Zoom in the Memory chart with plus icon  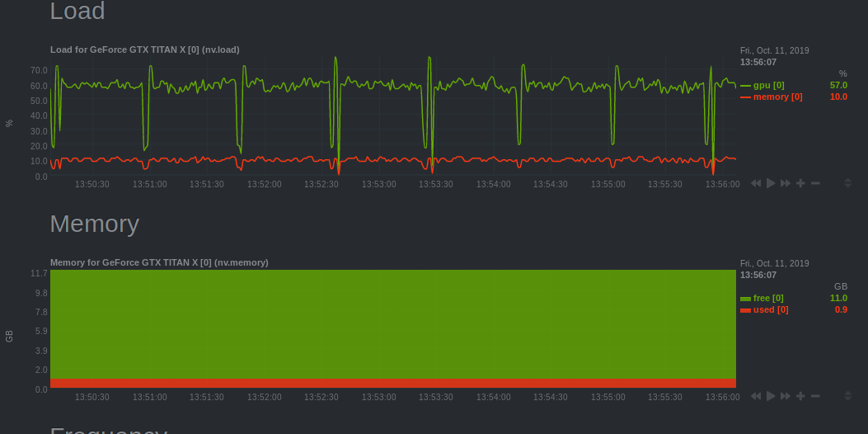[800, 396]
